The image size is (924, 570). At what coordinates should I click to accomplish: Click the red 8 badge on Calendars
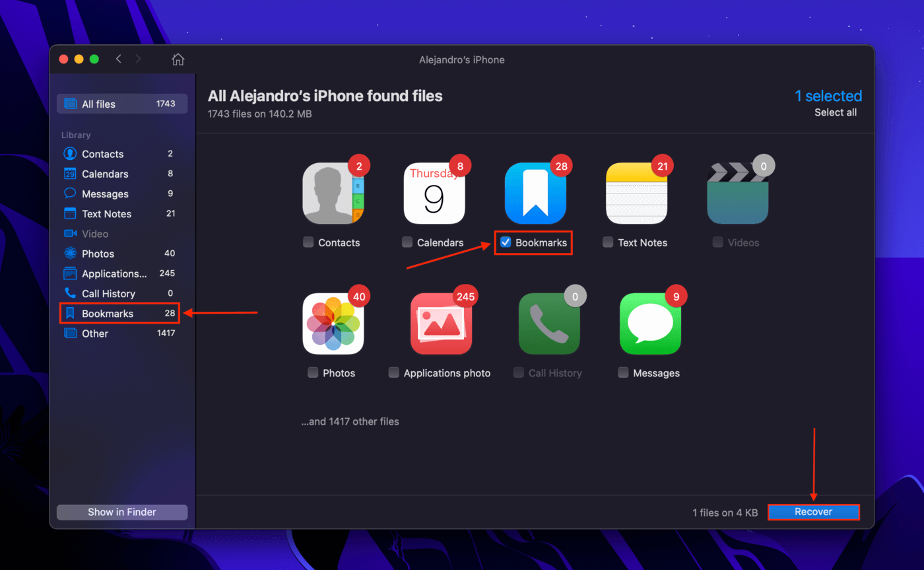[460, 166]
